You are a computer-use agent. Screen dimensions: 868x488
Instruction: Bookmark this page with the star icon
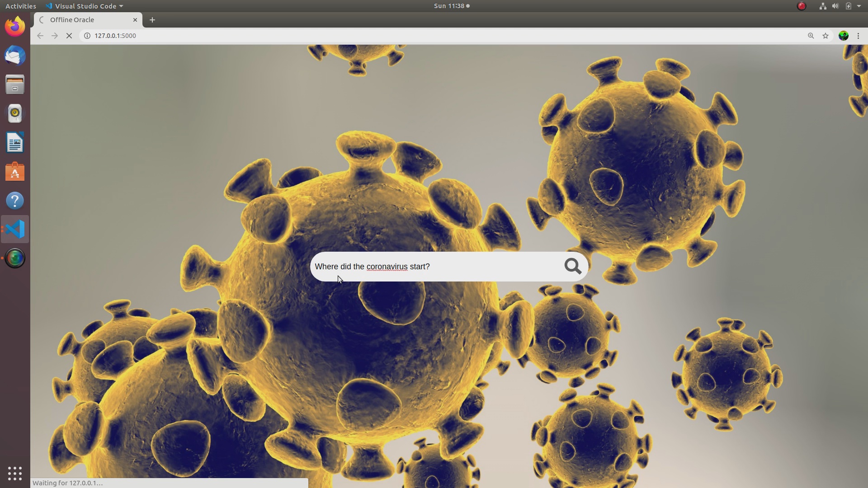826,36
